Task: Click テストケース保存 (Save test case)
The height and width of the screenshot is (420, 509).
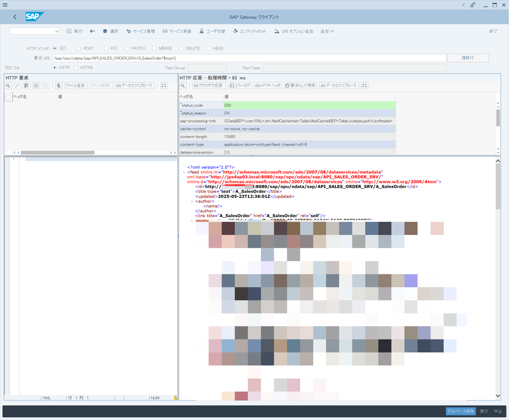Action: (461, 411)
